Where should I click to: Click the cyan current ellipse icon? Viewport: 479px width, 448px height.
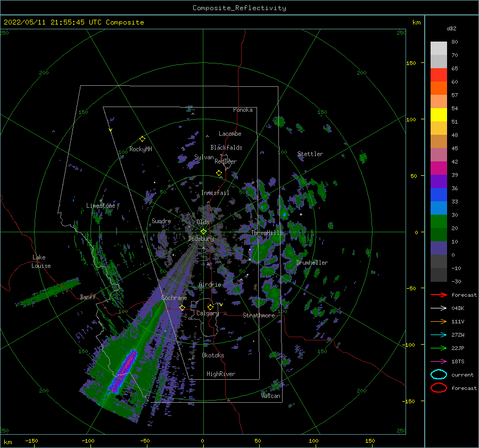(439, 374)
